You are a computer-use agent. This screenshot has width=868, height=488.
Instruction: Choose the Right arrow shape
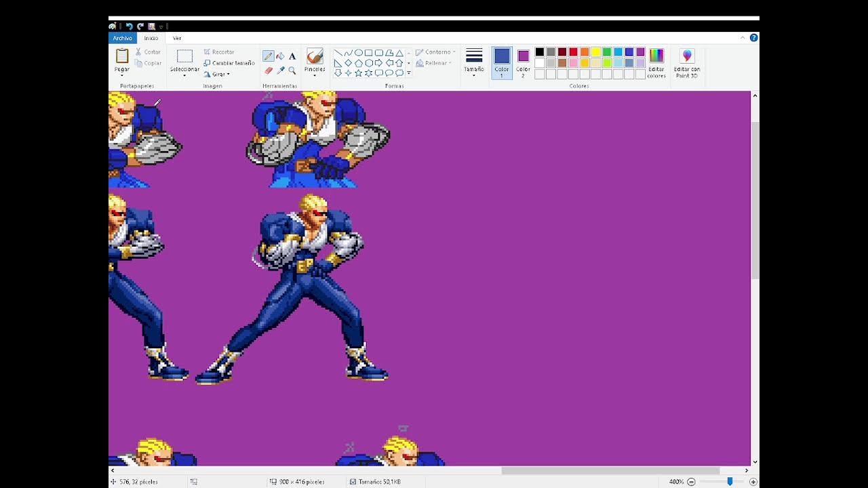378,63
